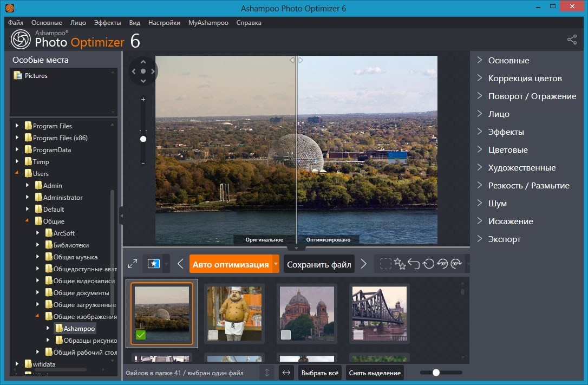Go to the previous image arrow

click(x=181, y=264)
